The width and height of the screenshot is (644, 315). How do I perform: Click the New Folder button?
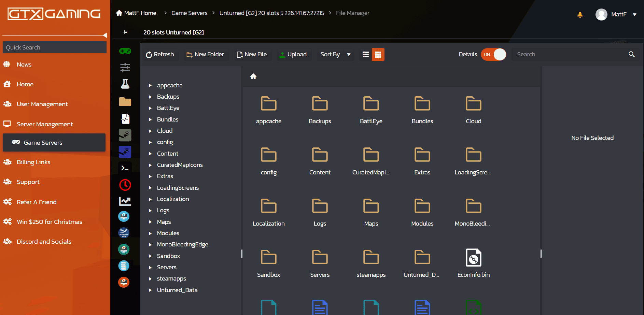click(x=205, y=55)
